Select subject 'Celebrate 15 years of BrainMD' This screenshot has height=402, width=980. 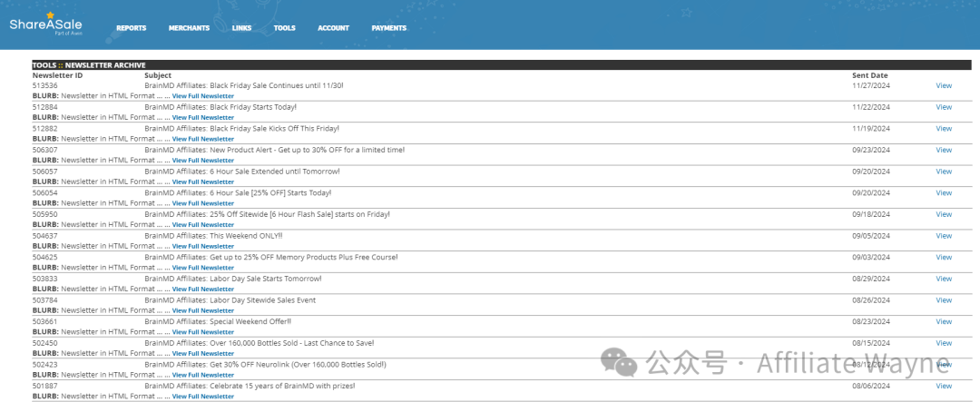tap(250, 386)
